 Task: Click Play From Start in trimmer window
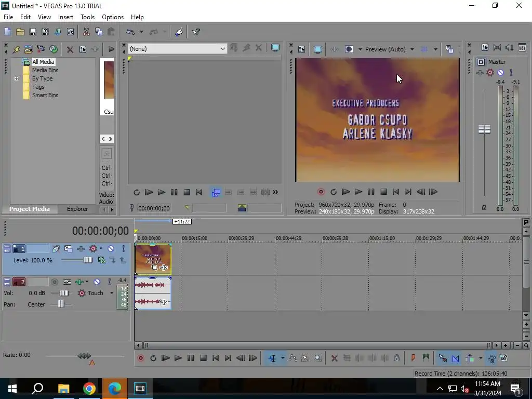click(149, 192)
